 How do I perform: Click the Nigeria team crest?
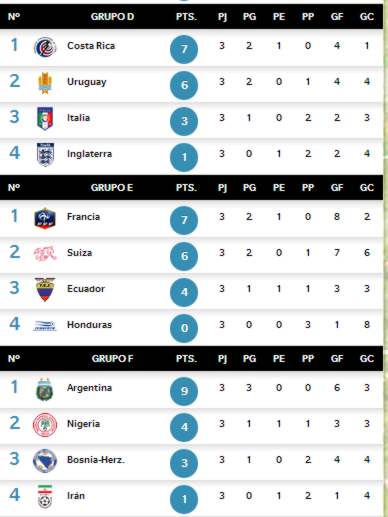click(x=45, y=425)
